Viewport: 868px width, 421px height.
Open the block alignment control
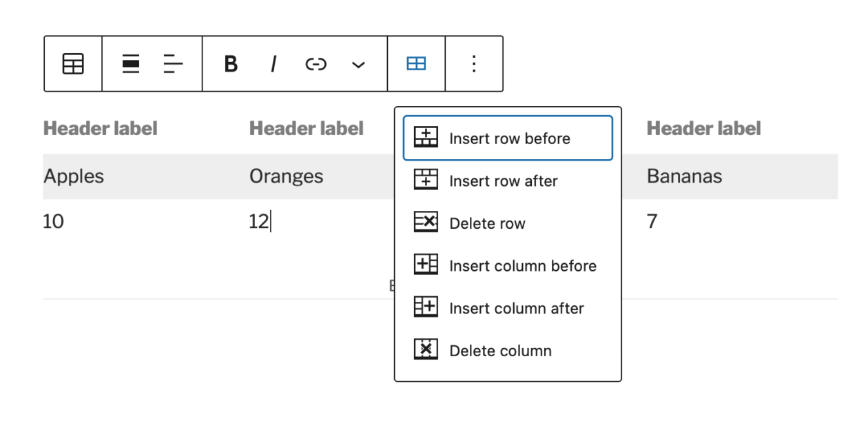pos(131,64)
